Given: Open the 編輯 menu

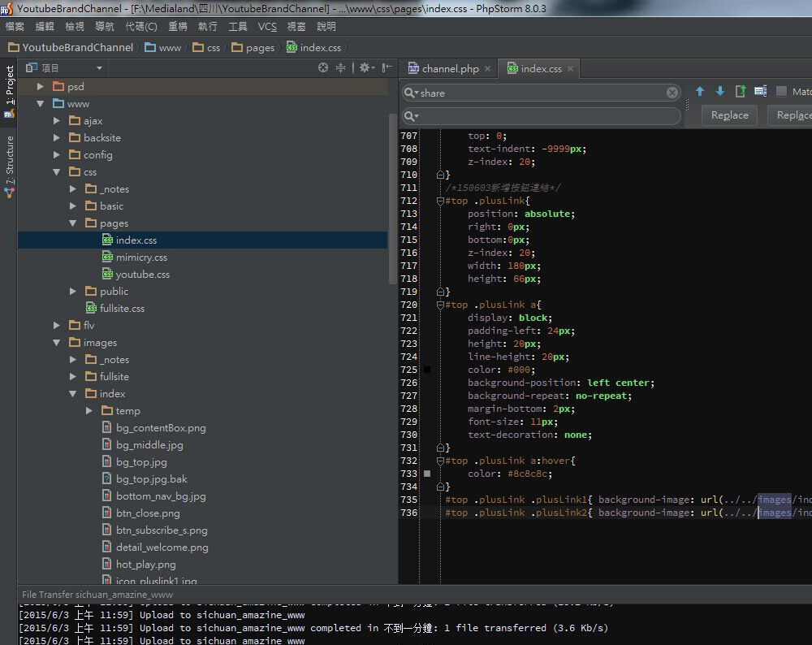Looking at the screenshot, I should click(45, 27).
